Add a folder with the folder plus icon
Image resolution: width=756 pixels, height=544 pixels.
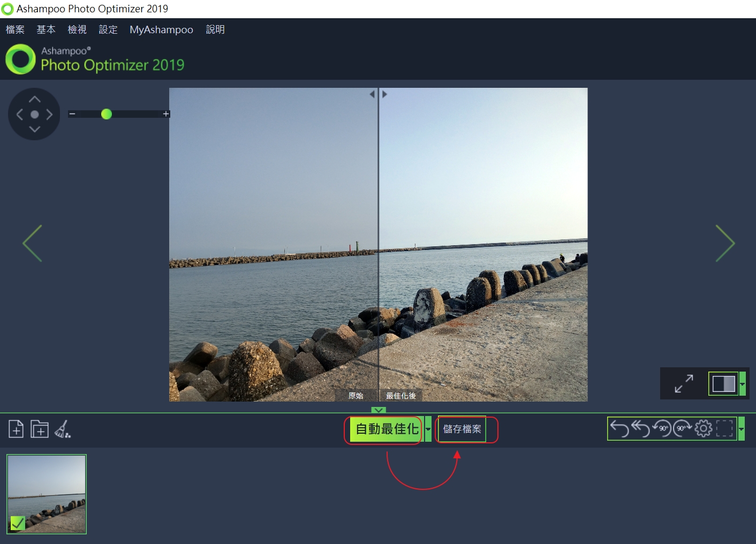(x=40, y=429)
